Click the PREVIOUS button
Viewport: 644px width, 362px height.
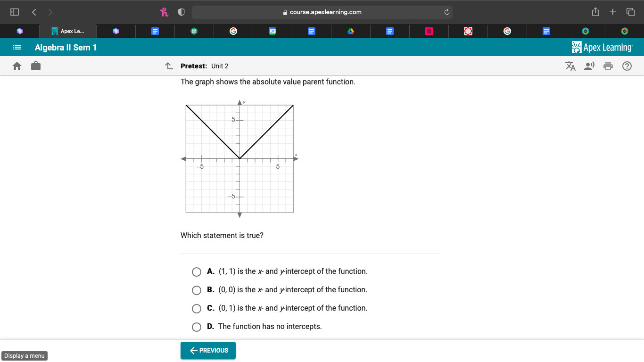208,350
